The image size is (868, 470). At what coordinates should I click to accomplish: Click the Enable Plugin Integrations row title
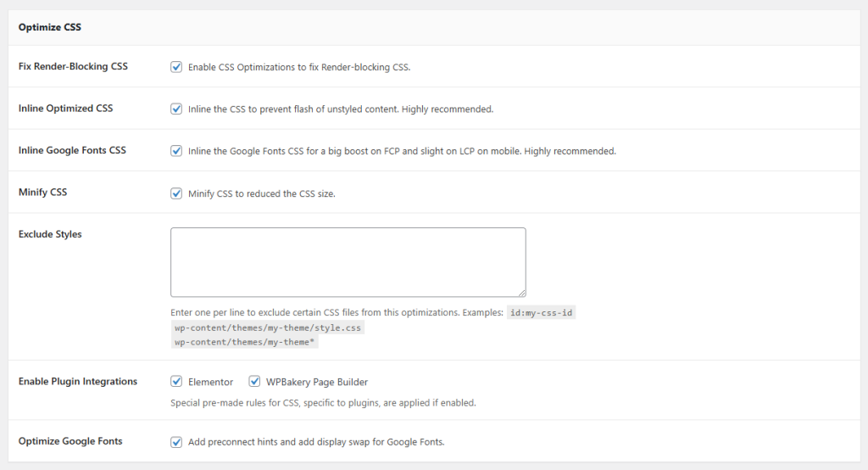tap(77, 382)
